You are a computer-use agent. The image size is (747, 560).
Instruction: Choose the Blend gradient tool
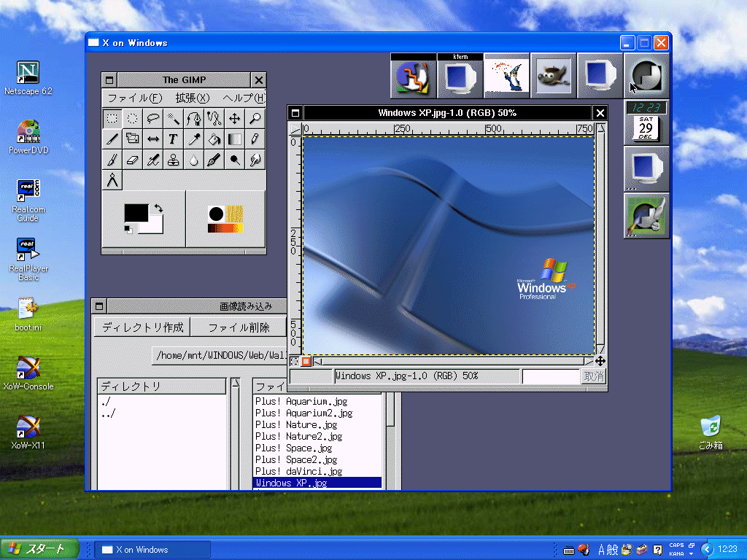[x=235, y=139]
